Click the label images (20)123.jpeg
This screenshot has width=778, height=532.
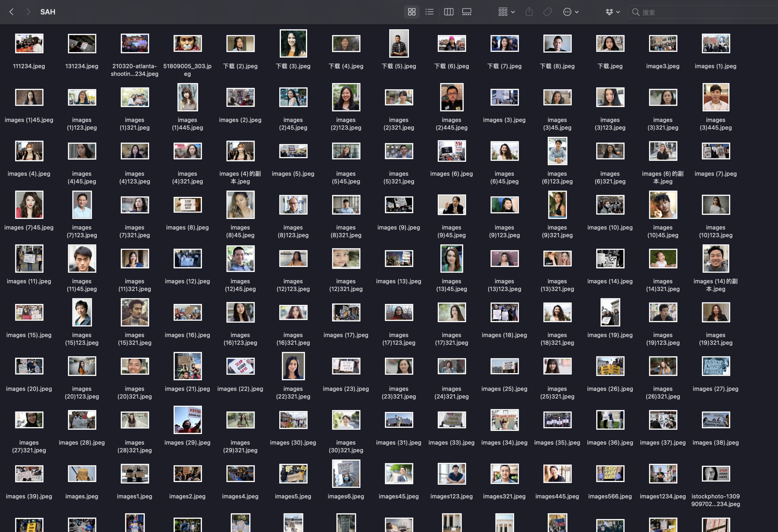tap(82, 393)
